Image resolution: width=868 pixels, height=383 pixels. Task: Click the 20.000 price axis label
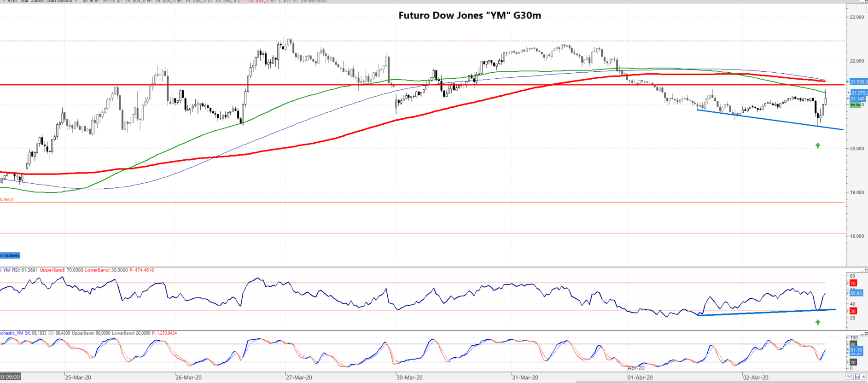pyautogui.click(x=857, y=149)
